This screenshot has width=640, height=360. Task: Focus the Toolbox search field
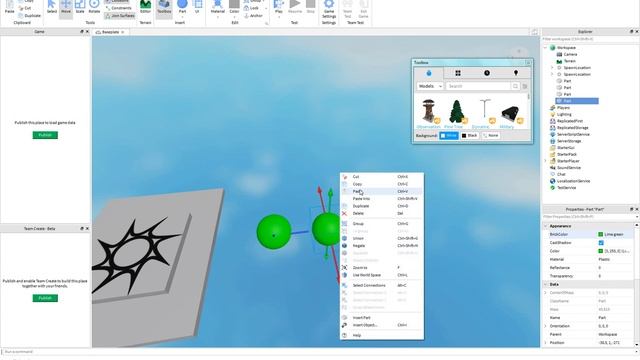click(x=478, y=86)
